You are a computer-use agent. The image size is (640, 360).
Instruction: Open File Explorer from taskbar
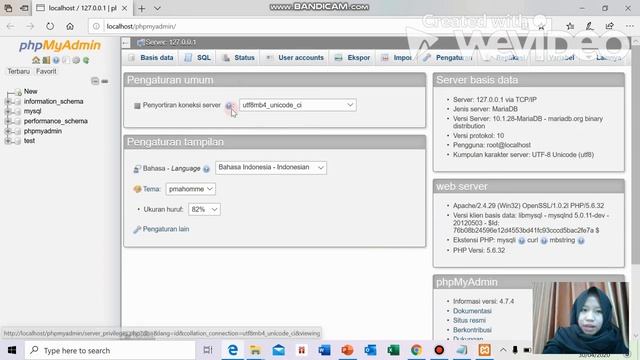point(256,350)
